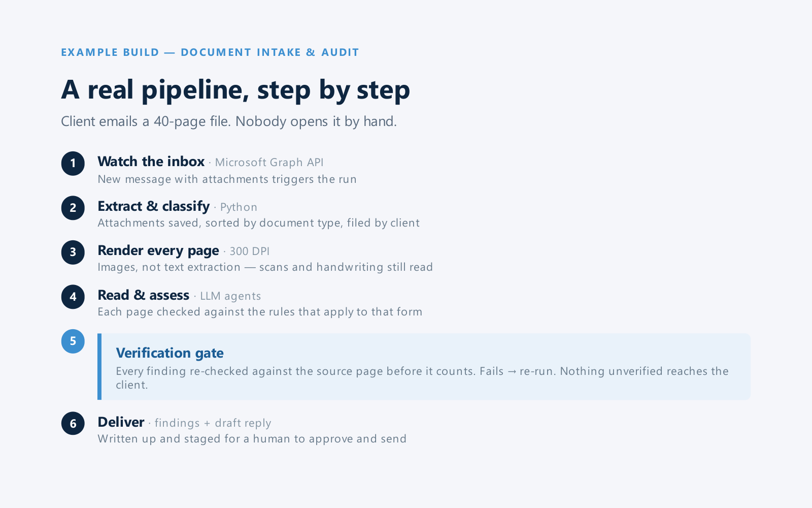Click the Microsoft Graph API label
The width and height of the screenshot is (812, 508).
[x=269, y=163]
